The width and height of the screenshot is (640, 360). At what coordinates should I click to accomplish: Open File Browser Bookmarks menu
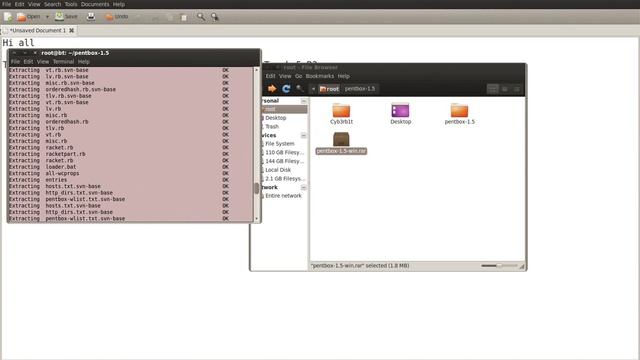click(320, 76)
